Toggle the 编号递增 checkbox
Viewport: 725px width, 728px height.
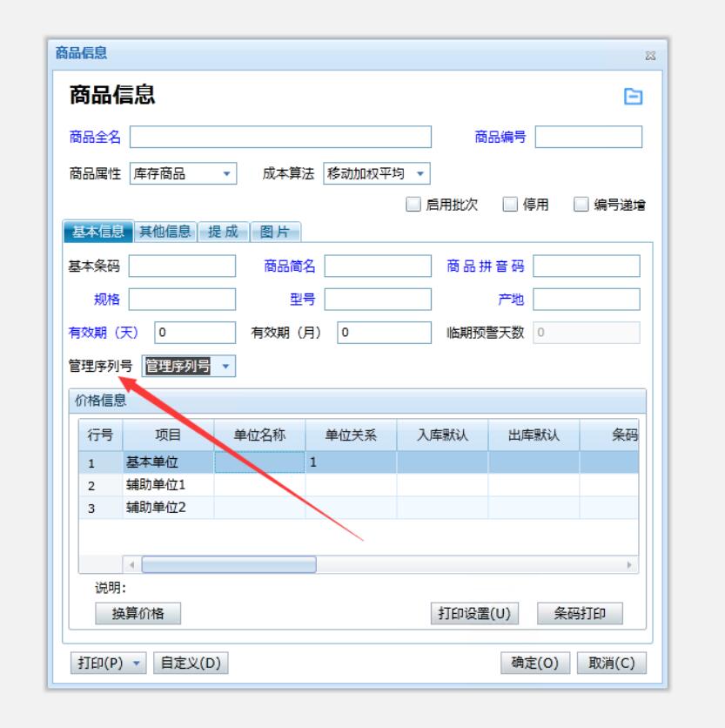click(581, 204)
